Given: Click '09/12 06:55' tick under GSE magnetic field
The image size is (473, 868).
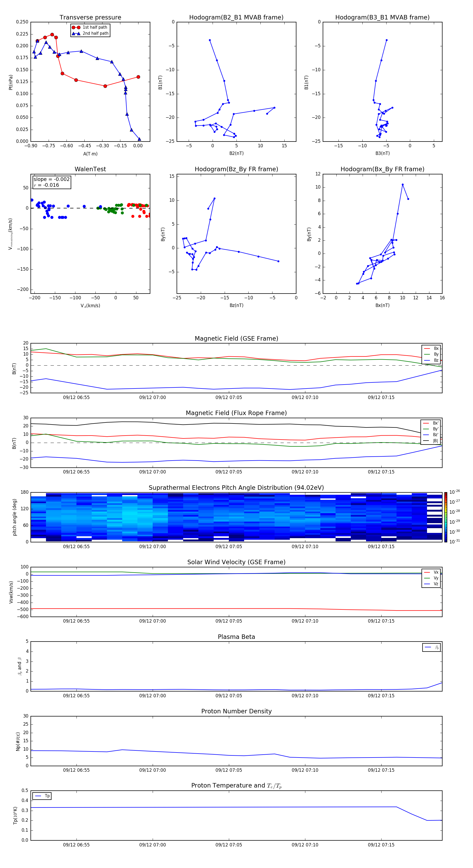Looking at the screenshot, I should (76, 398).
